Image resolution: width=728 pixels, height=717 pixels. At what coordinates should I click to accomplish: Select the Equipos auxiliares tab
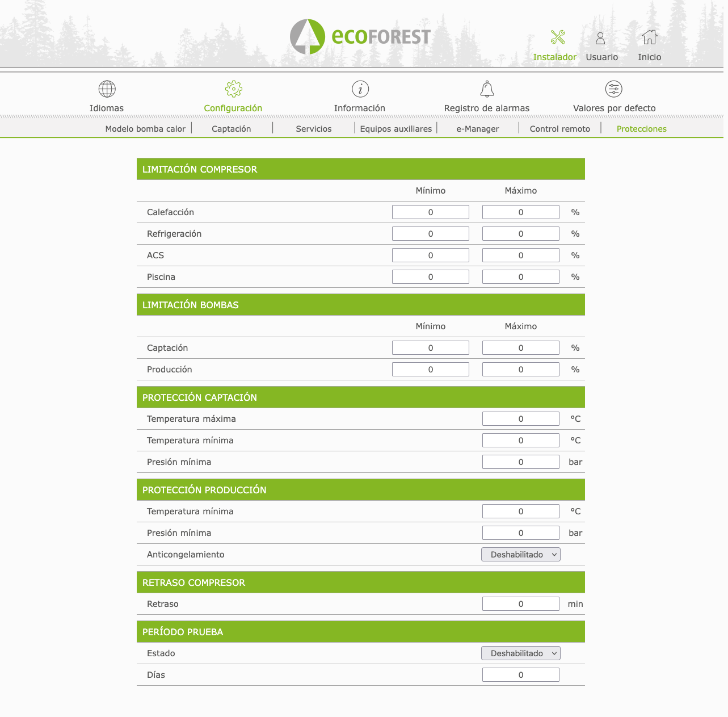coord(395,129)
